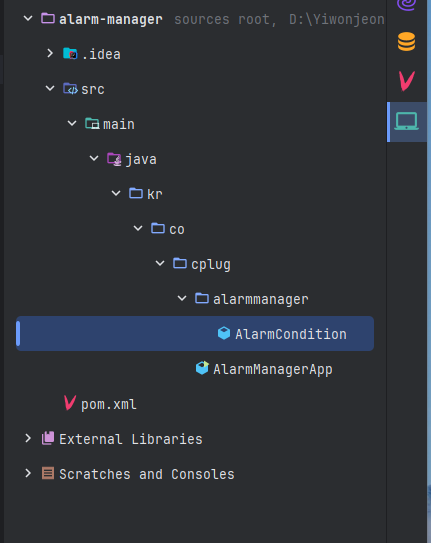Collapse the main folder
Screen dimensions: 431x543
click(x=72, y=123)
